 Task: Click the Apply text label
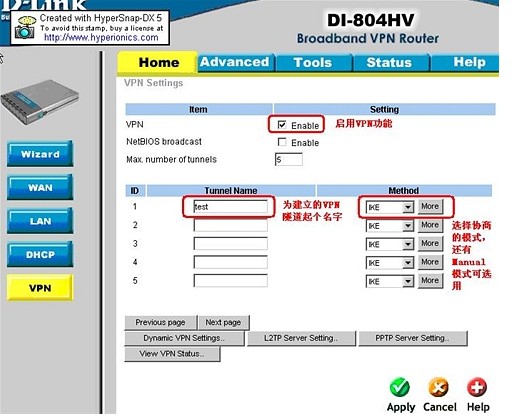(401, 407)
